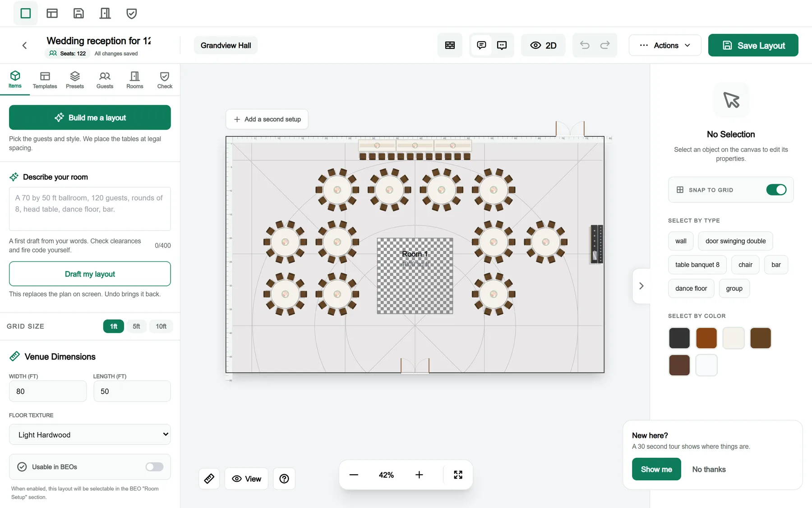812x508 pixels.
Task: Click the floppy disk save icon
Action: [78, 14]
